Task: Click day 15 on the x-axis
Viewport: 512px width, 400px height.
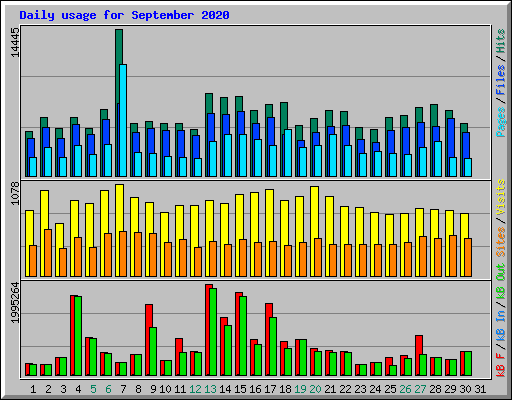Action: [240, 389]
